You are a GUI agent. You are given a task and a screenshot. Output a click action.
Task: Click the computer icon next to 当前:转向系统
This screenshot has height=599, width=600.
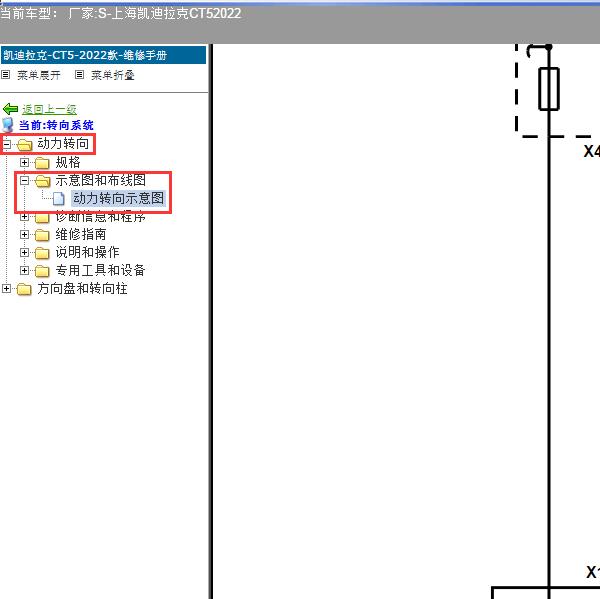(8, 125)
